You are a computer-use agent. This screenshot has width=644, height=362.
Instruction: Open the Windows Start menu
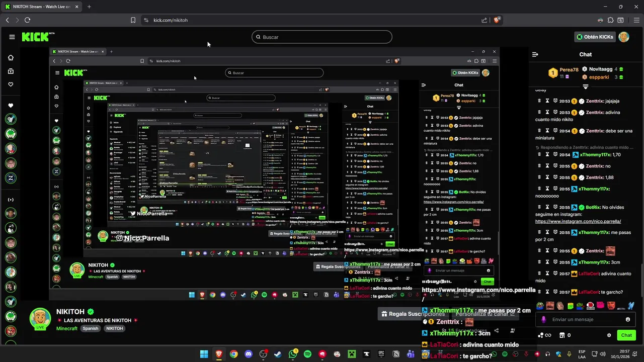204,354
